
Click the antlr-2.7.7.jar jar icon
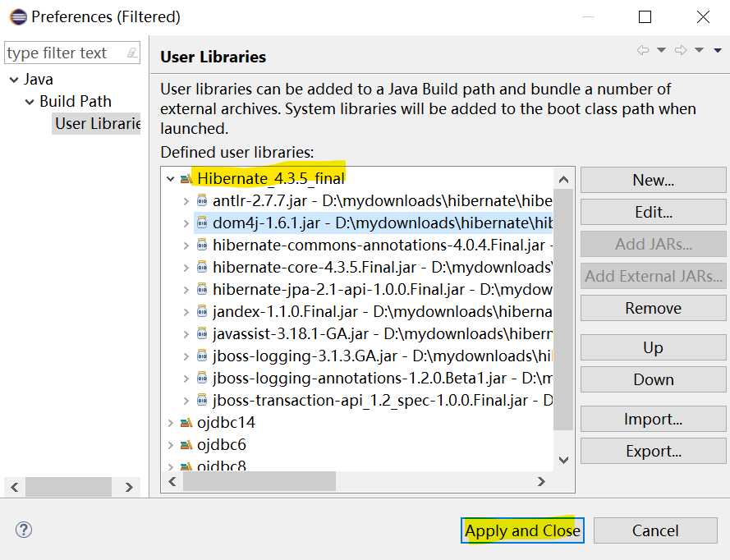coord(202,200)
